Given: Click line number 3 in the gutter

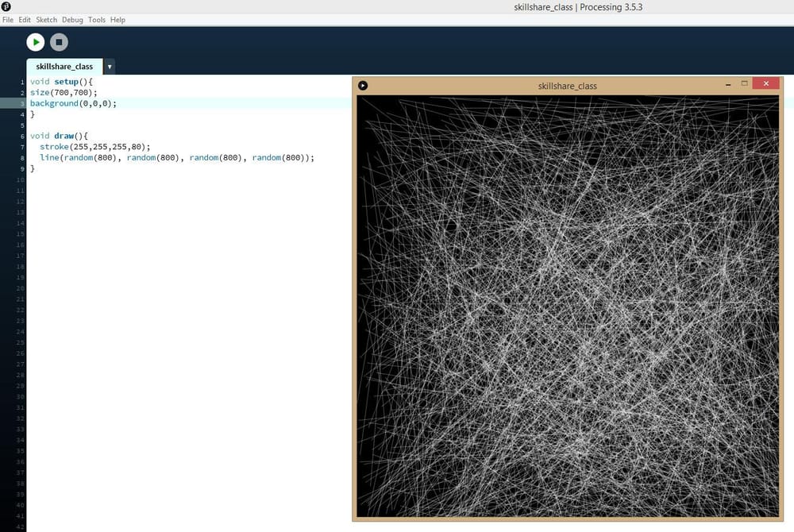Looking at the screenshot, I should (x=22, y=104).
